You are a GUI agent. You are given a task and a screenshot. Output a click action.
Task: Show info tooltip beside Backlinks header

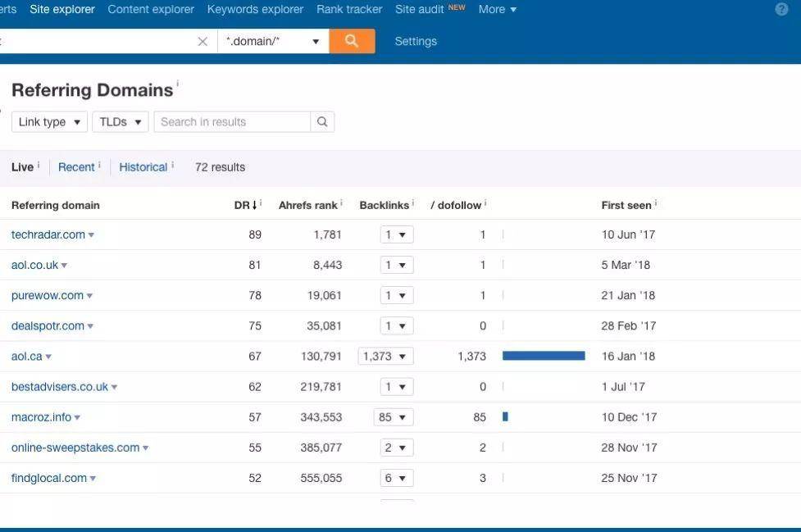[412, 202]
